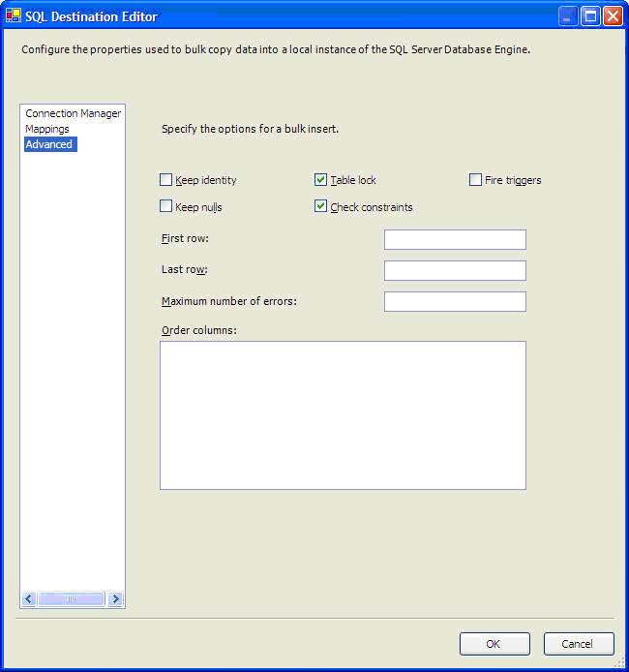Toggle the Keep nulls checkbox
Image resolution: width=629 pixels, height=672 pixels.
click(166, 206)
